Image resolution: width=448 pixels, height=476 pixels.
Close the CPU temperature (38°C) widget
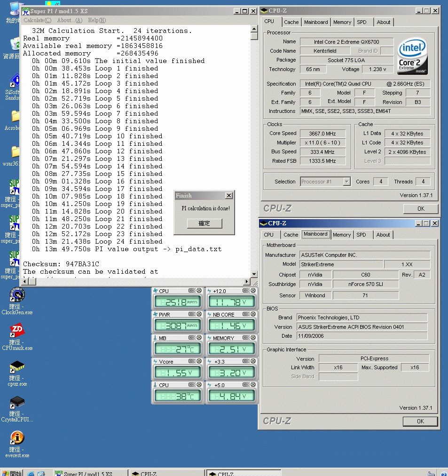(x=199, y=385)
